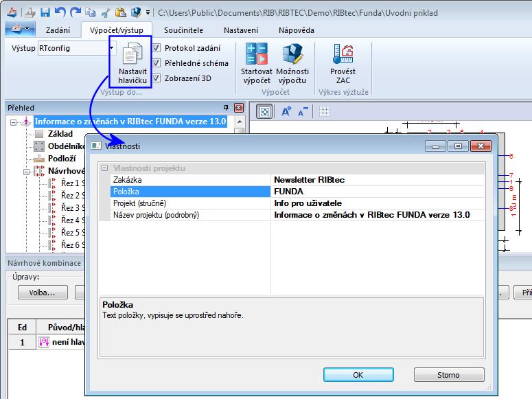Click the print icon in quick access toolbar
The image size is (532, 399).
(30, 12)
